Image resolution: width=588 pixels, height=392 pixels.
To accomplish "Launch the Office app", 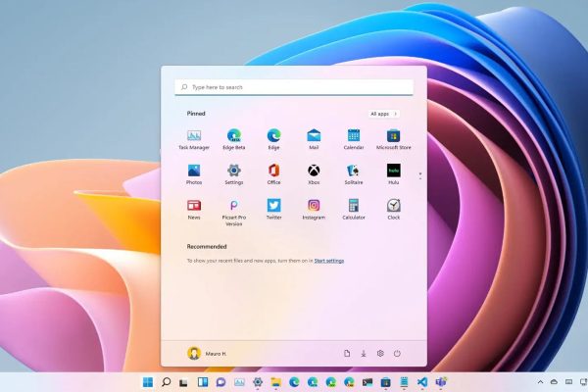I will pyautogui.click(x=273, y=174).
